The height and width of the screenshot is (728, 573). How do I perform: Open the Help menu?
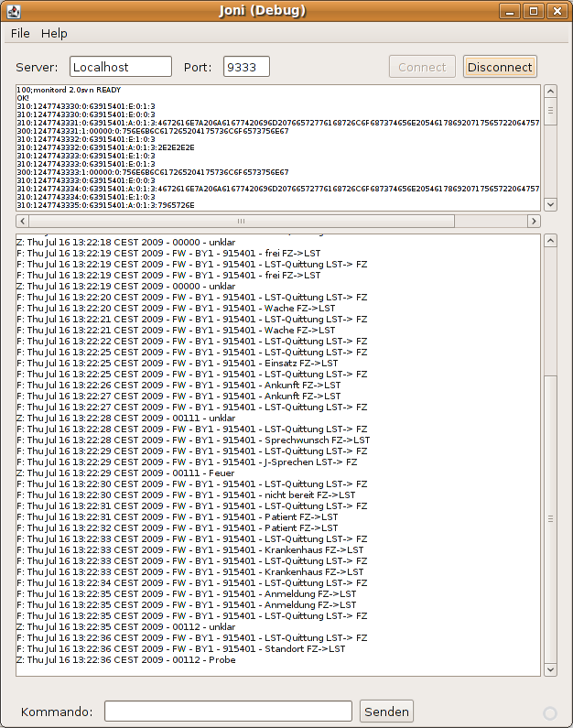point(54,33)
